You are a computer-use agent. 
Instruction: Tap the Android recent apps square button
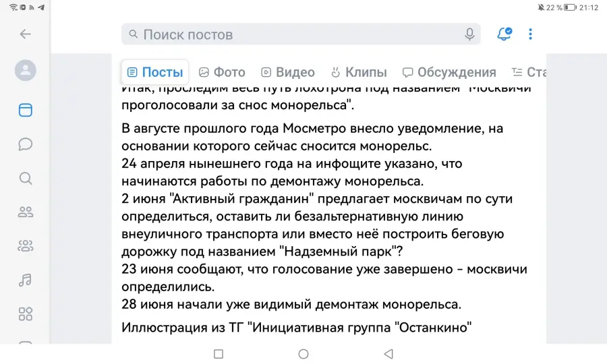point(219,354)
